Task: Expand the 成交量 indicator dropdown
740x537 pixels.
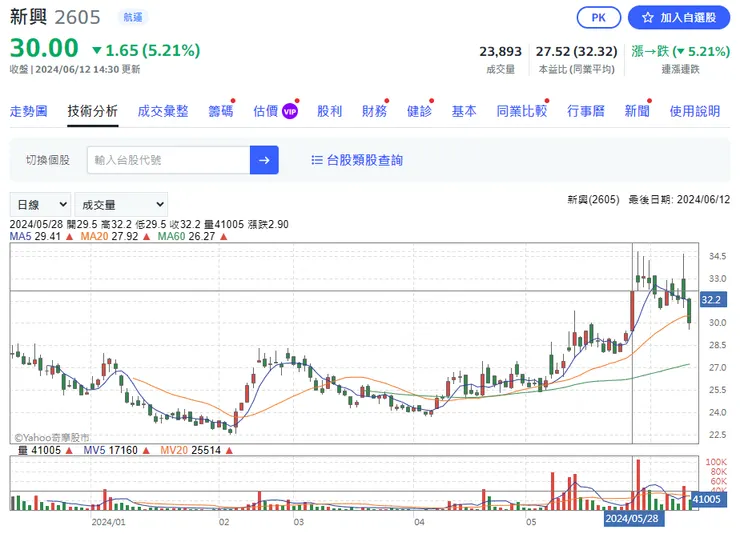Action: [121, 205]
